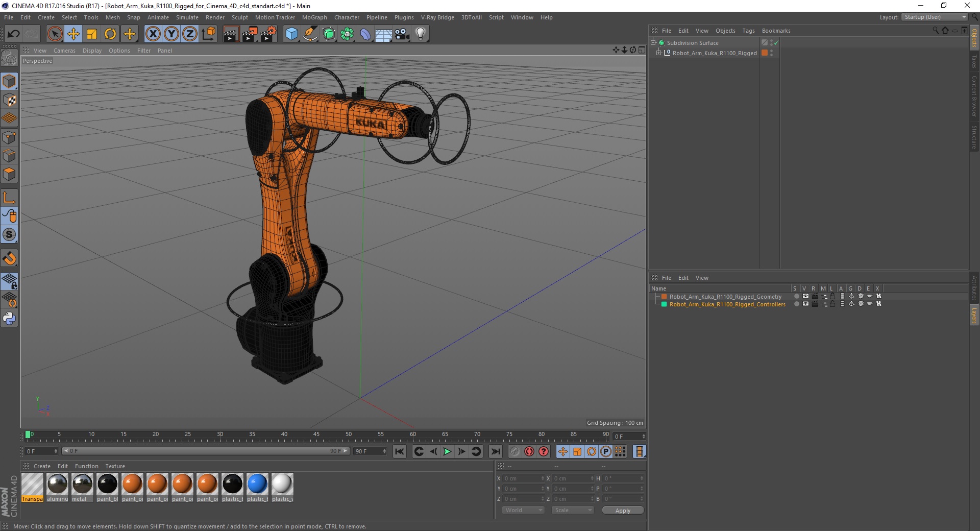Open Object Manager Tags menu

[x=748, y=31]
